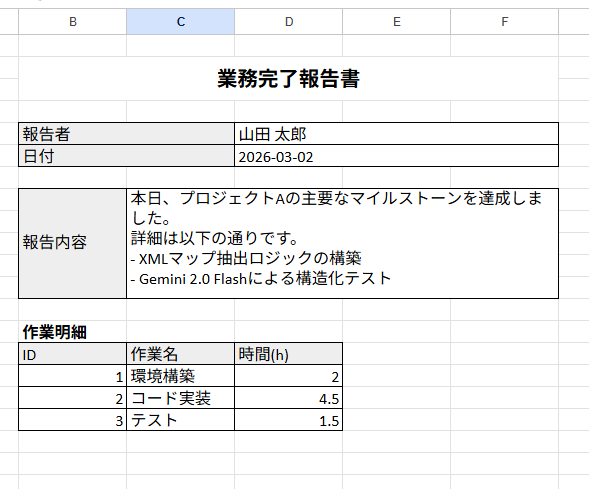Select column header E

click(x=396, y=22)
